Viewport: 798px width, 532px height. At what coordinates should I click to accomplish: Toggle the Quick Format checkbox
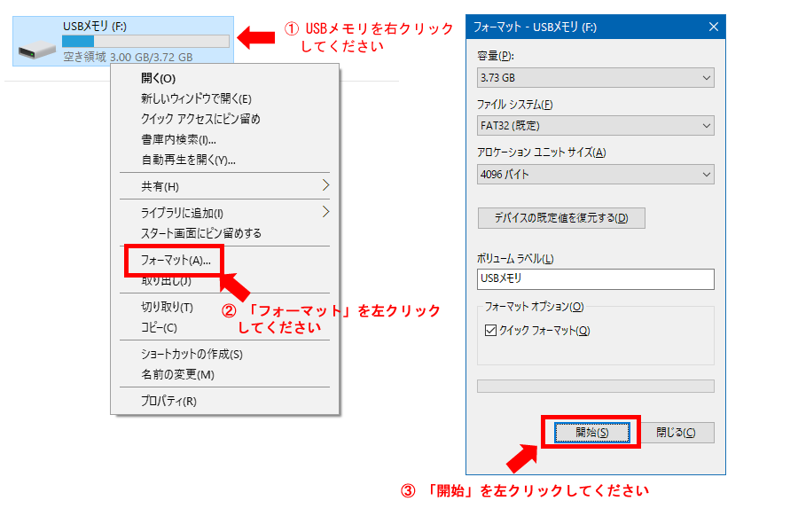click(491, 331)
